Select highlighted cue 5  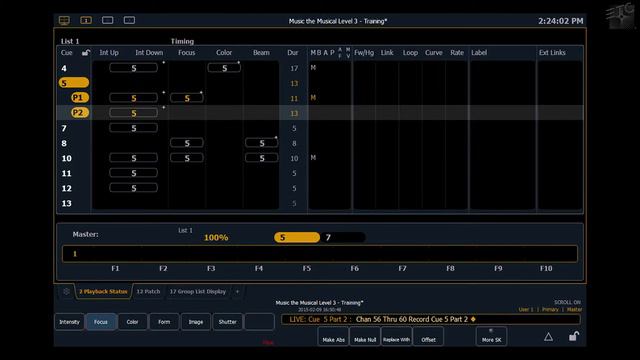tap(73, 83)
